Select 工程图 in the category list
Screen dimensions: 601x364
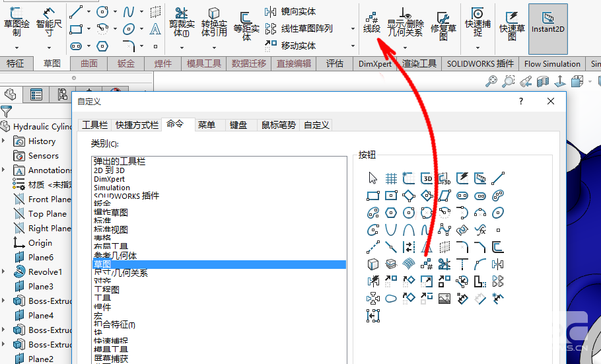click(106, 289)
